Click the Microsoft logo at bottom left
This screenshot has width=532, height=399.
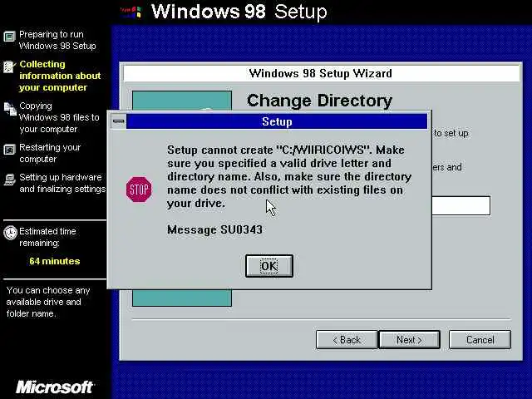pyautogui.click(x=55, y=387)
